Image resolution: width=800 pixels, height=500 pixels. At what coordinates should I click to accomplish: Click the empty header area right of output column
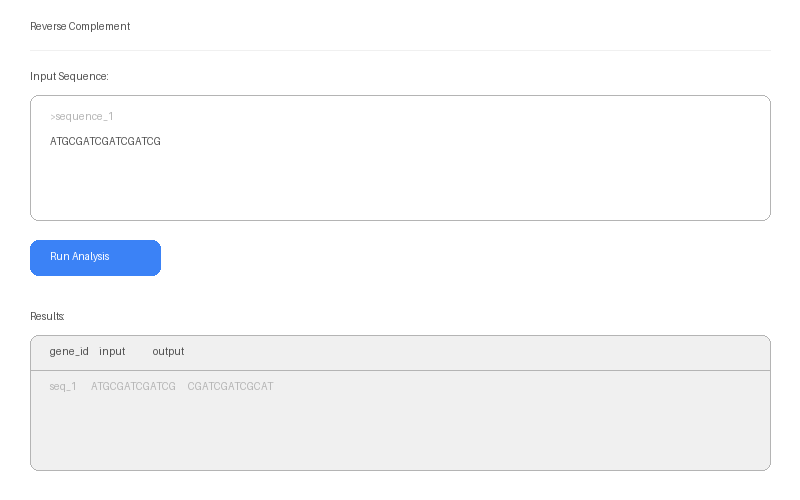click(480, 352)
